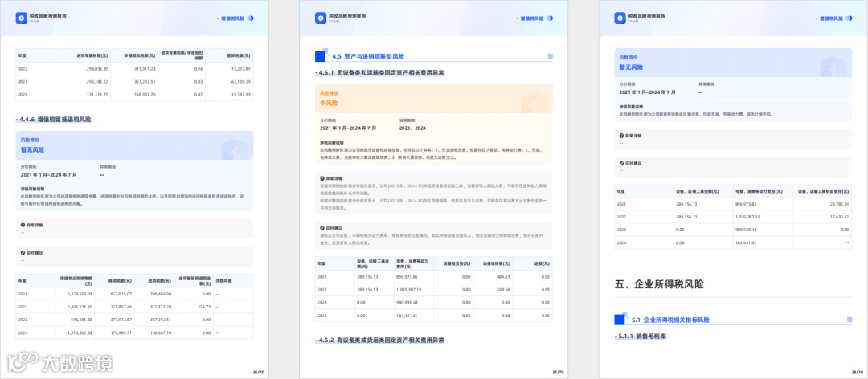The height and width of the screenshot is (379, 868).
Task: Click the ratio cell 0.96
Action: (x=199, y=68)
